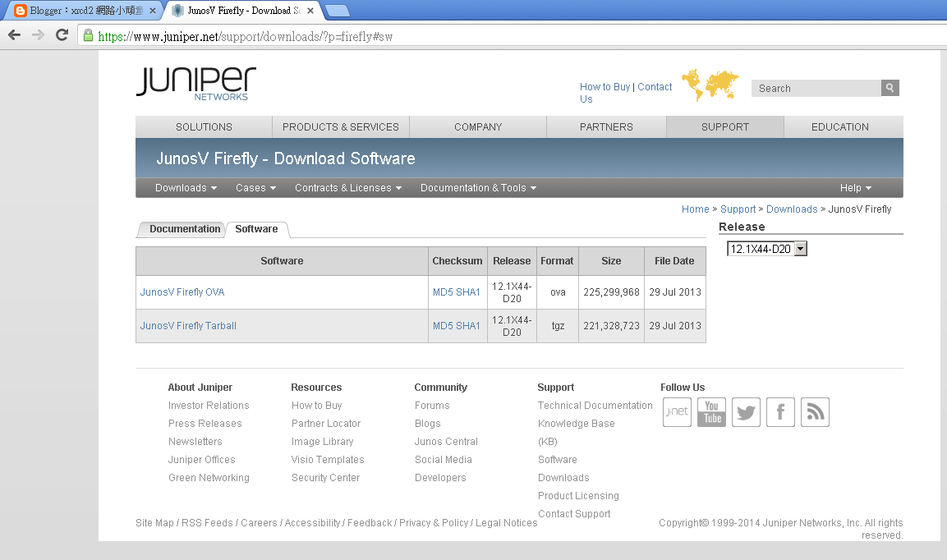This screenshot has height=560, width=947.
Task: Reload the page with refresh icon
Action: click(62, 35)
